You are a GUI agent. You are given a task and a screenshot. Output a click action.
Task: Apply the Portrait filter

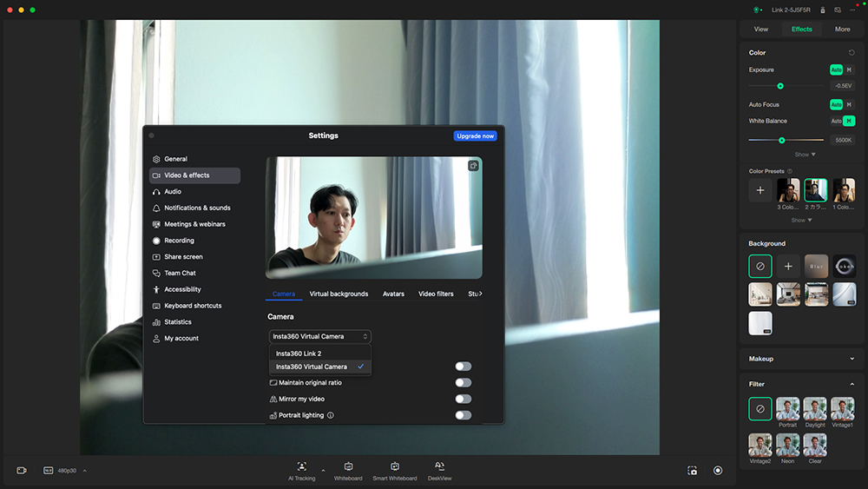tap(788, 409)
